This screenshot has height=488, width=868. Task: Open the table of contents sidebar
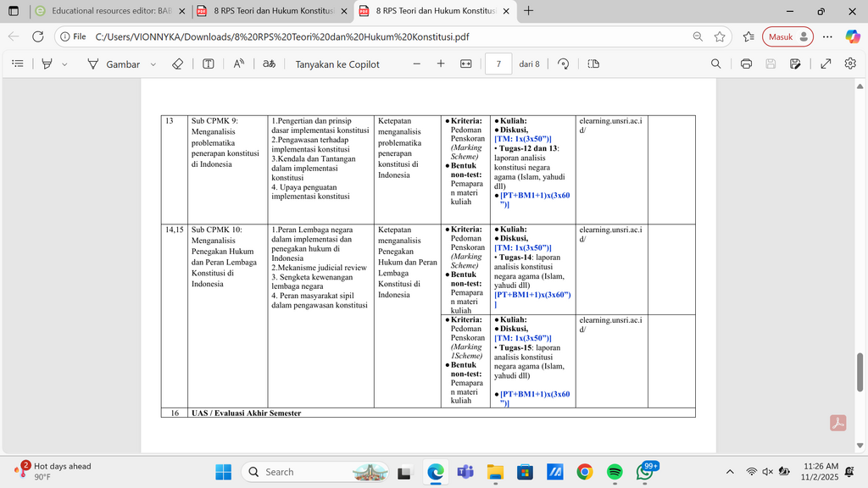(18, 64)
